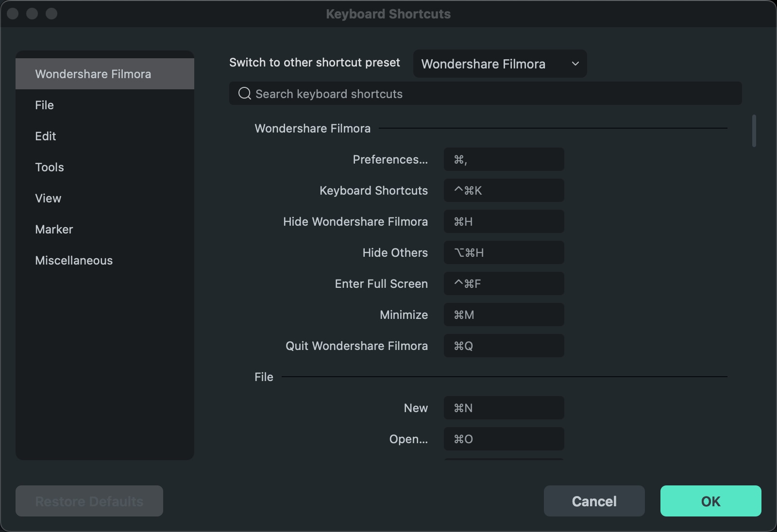Select Wondershare Filmora category in sidebar
This screenshot has width=777, height=532.
point(105,74)
